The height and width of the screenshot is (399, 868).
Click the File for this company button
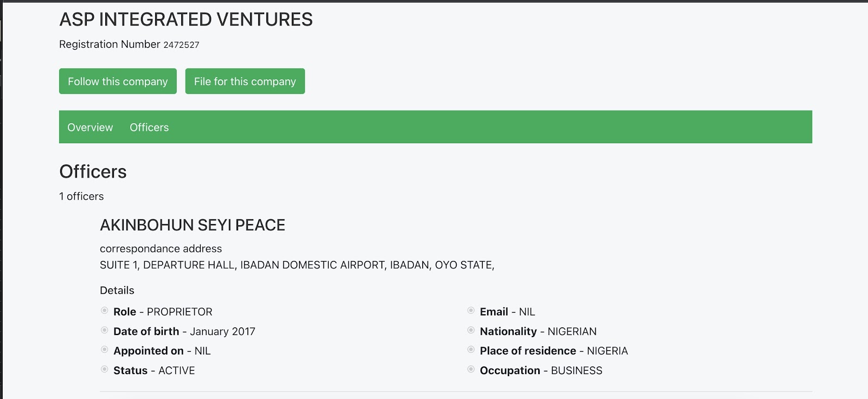click(245, 81)
